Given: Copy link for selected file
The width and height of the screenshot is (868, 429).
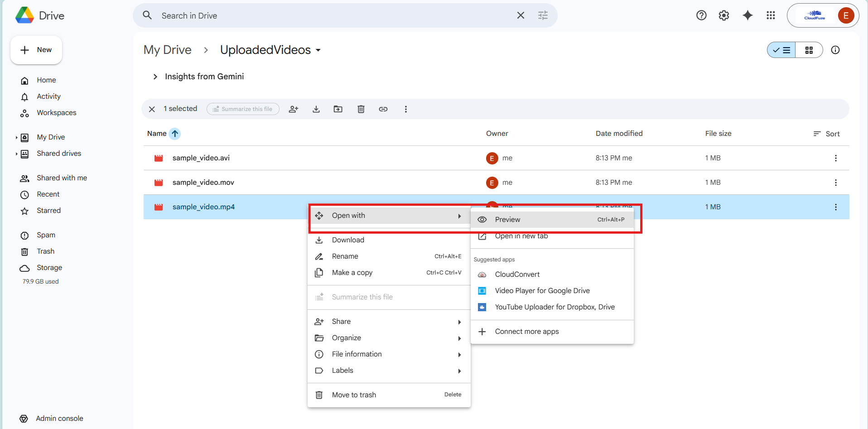Looking at the screenshot, I should pos(383,109).
